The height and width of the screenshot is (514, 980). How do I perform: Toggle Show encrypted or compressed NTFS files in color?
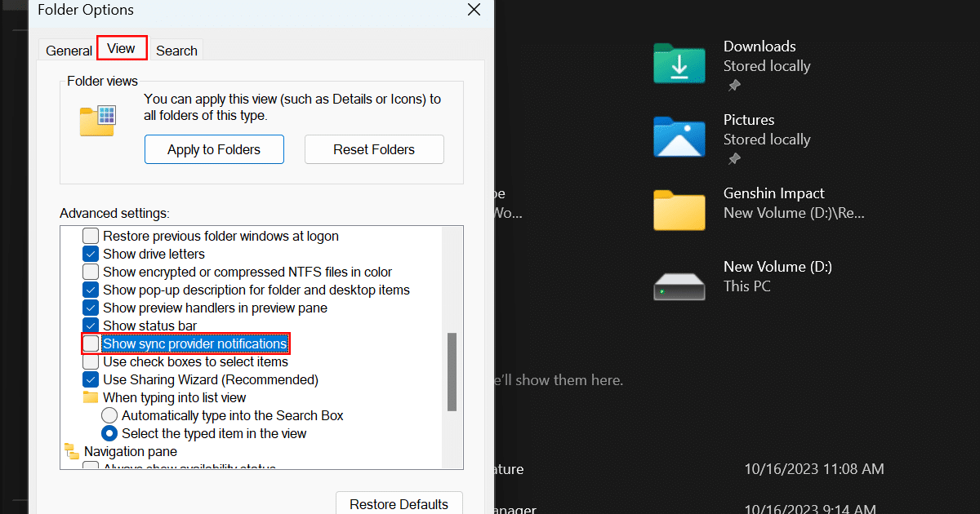pyautogui.click(x=91, y=272)
